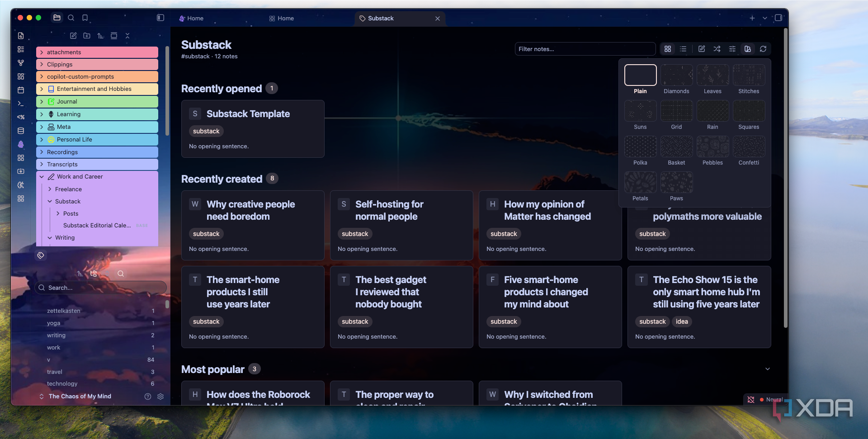Toggle nested tags view in tags pane
The image size is (868, 439).
(x=94, y=274)
